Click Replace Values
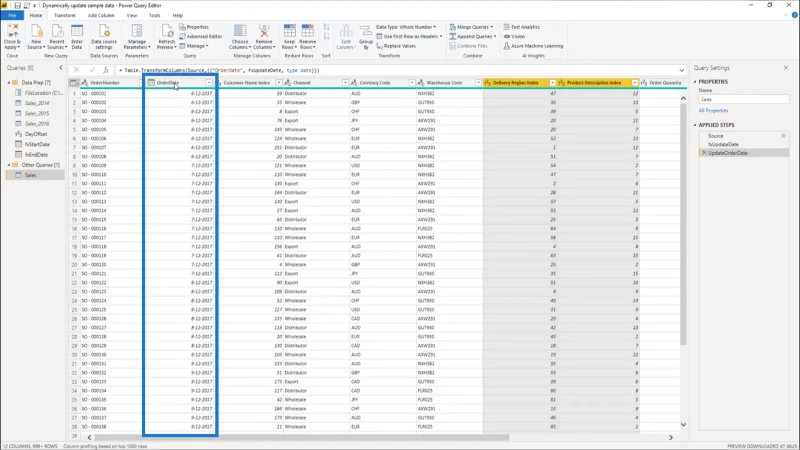The height and width of the screenshot is (450, 800). pos(396,46)
